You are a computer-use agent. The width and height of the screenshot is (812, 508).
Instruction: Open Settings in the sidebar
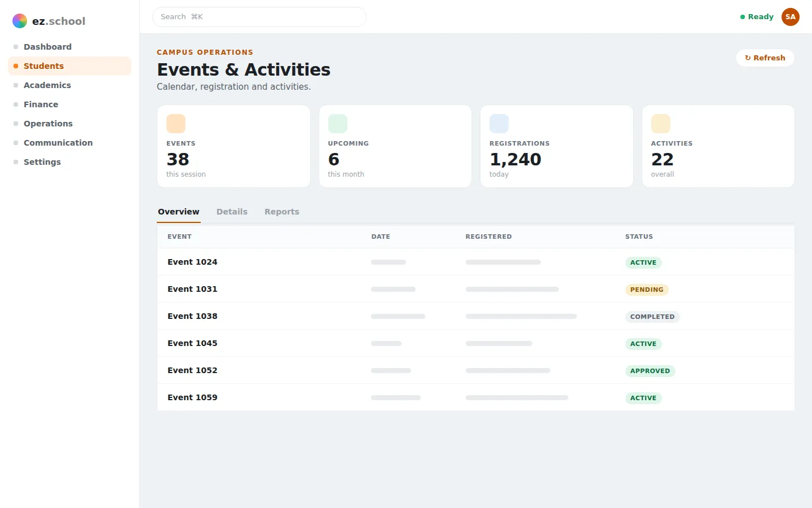click(x=70, y=162)
